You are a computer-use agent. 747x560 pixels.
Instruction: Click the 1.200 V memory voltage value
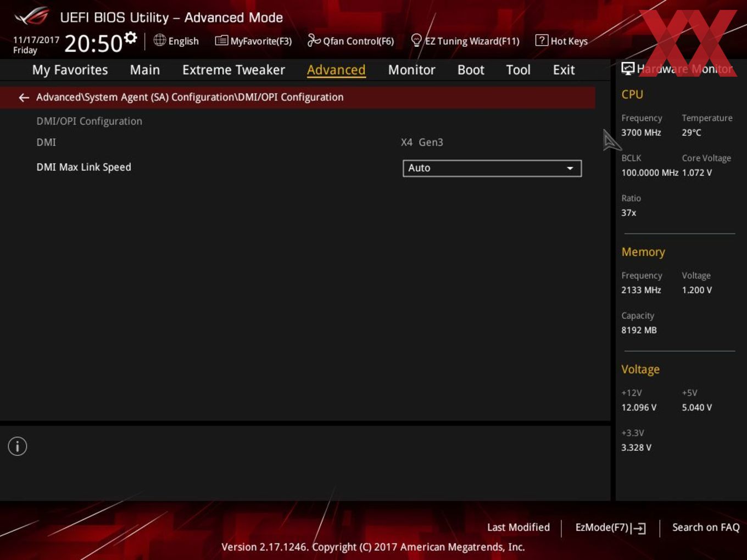click(x=696, y=290)
